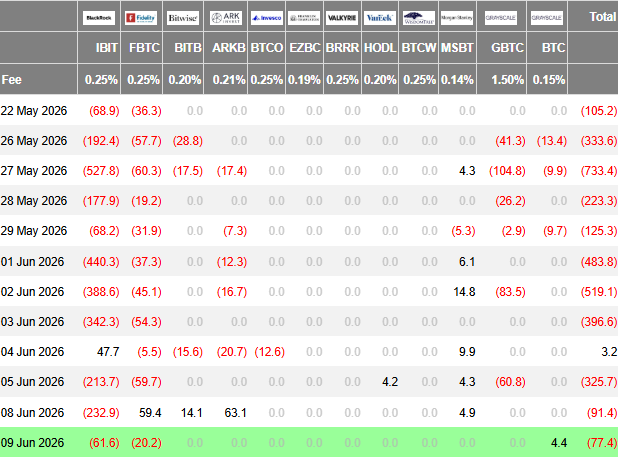The image size is (618, 457).
Task: Select the 01 Jun 2026 date
Action: coord(32,262)
